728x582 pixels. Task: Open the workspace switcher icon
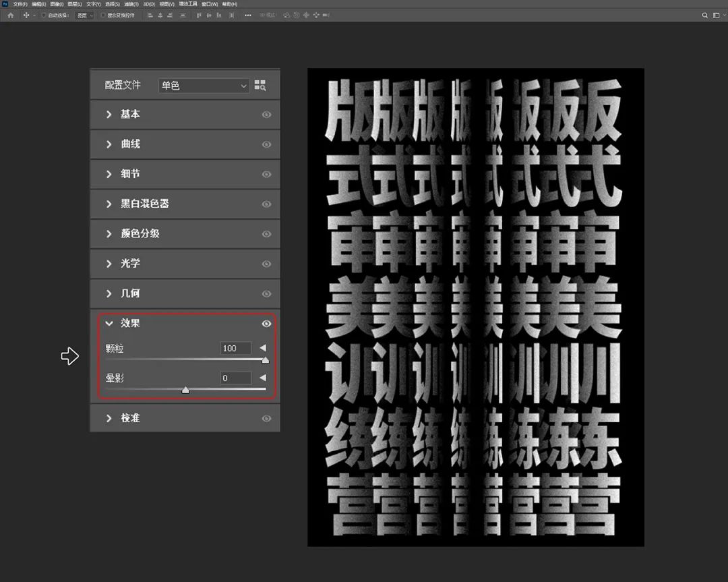[x=717, y=15]
